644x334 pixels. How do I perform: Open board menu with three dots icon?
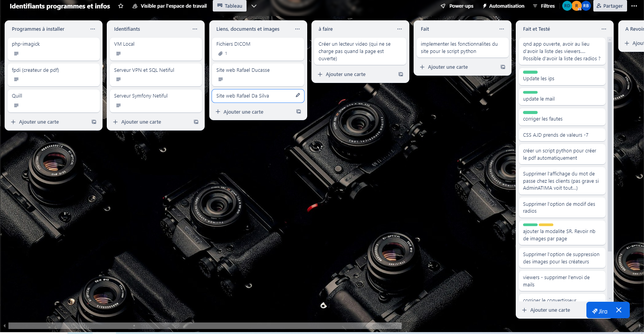pos(634,6)
